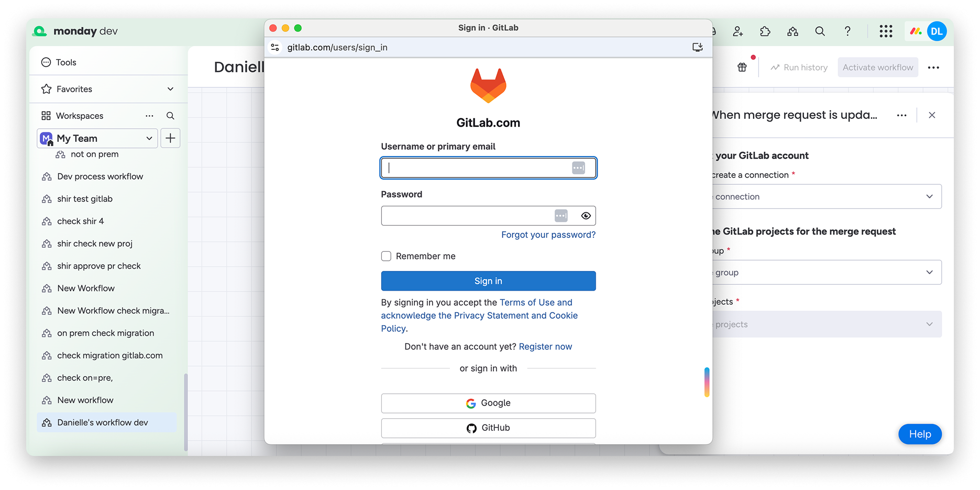Focus the Username or primary email field
This screenshot has width=980, height=490.
tap(488, 168)
